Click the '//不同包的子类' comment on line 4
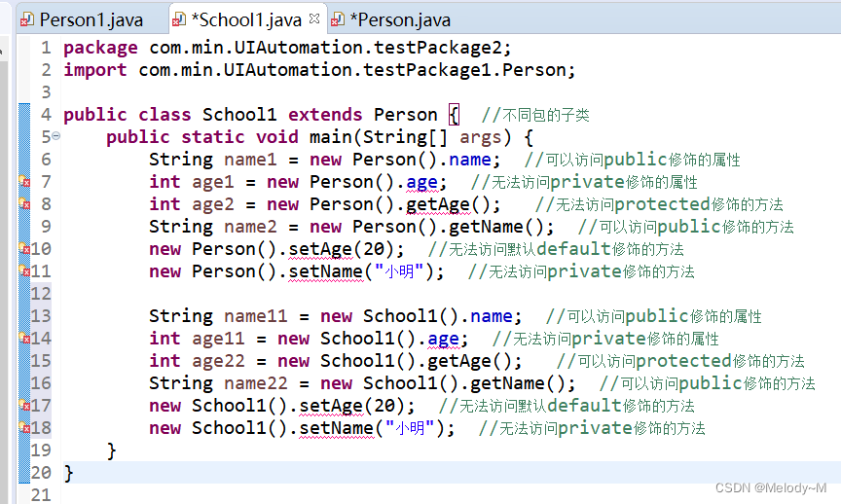This screenshot has height=504, width=841. [x=535, y=115]
